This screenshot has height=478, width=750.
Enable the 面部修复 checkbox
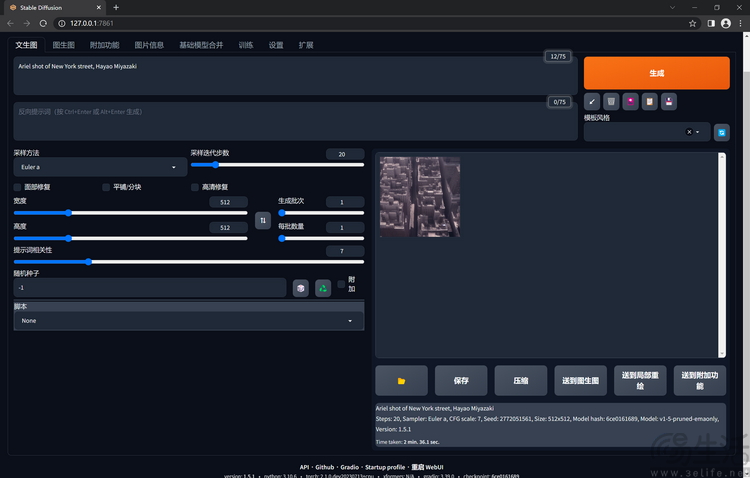tap(18, 187)
